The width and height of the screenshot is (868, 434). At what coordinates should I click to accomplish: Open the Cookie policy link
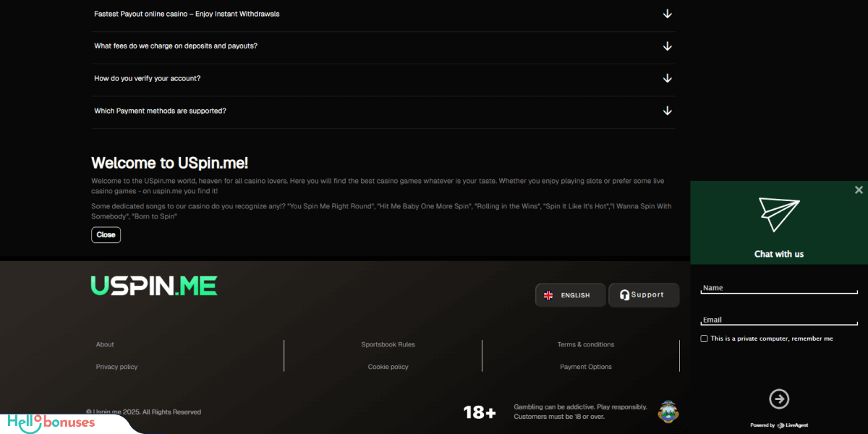(388, 367)
